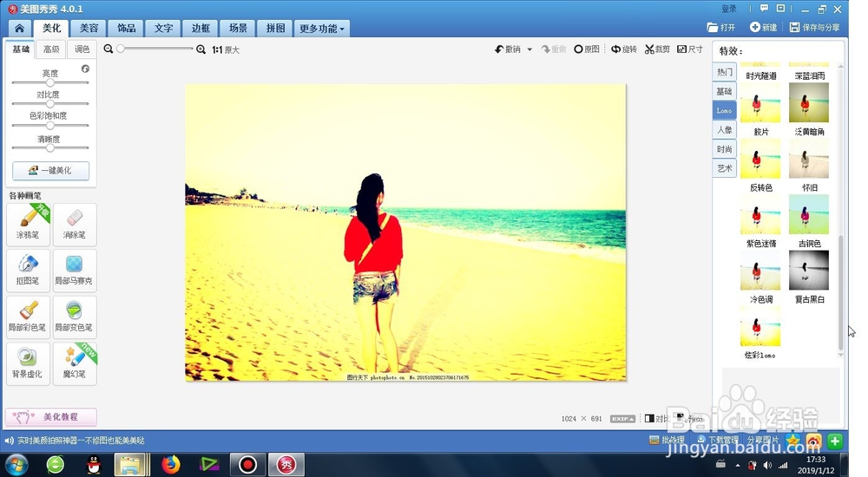Open Firefox from the taskbar
This screenshot has width=868, height=477.
coord(170,464)
